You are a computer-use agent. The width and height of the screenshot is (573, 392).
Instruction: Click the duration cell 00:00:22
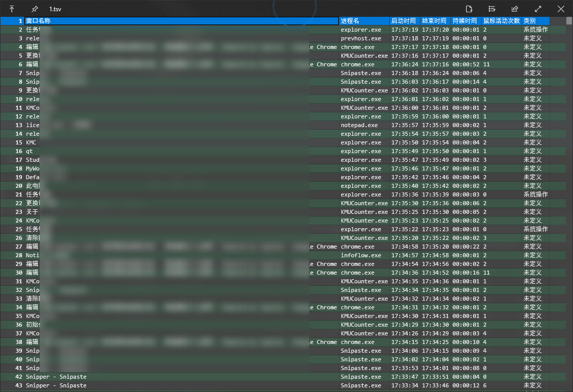point(466,247)
